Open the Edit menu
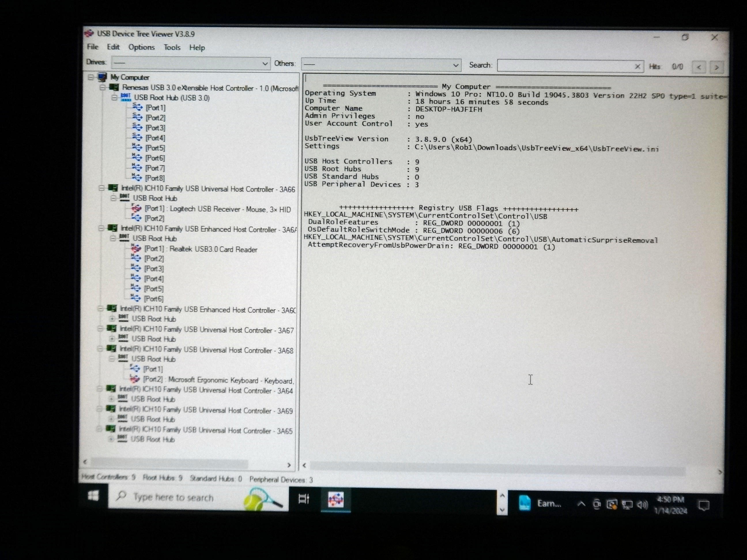The image size is (747, 560). point(113,47)
